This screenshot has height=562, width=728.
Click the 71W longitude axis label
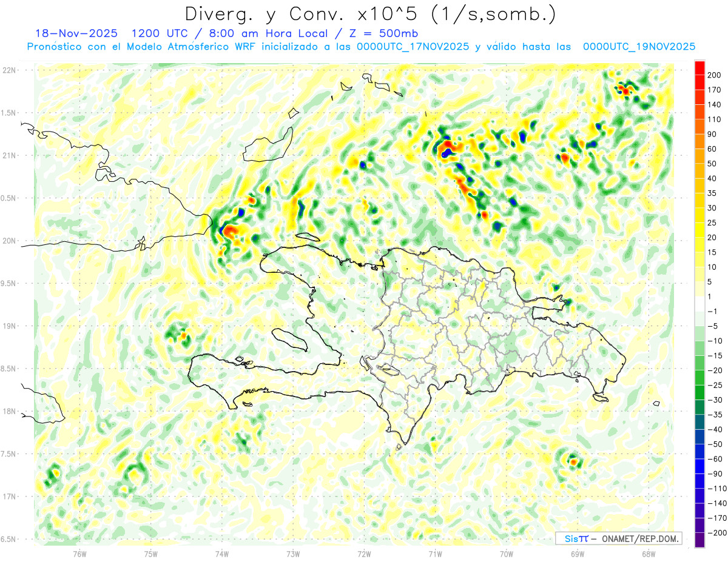coord(435,554)
